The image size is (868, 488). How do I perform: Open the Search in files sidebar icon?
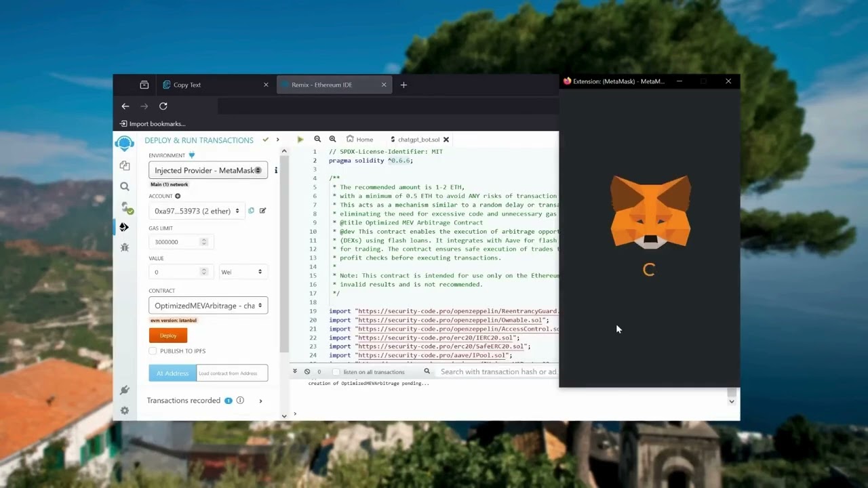coord(124,186)
